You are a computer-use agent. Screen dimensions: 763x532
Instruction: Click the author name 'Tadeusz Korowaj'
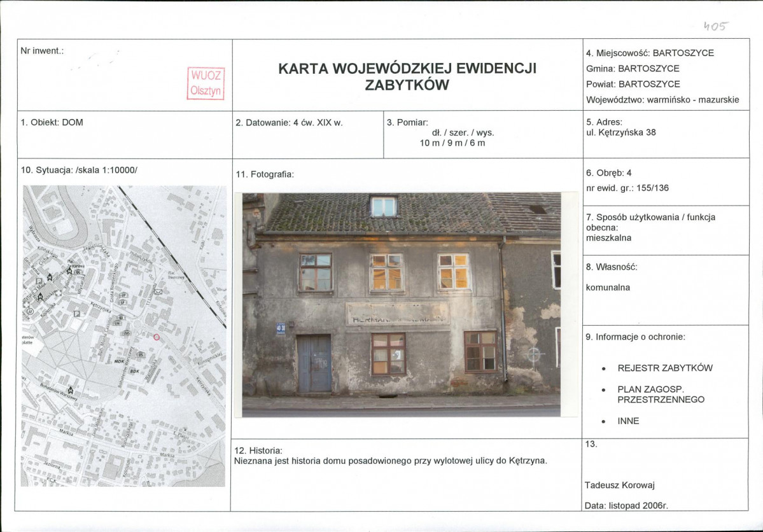620,486
